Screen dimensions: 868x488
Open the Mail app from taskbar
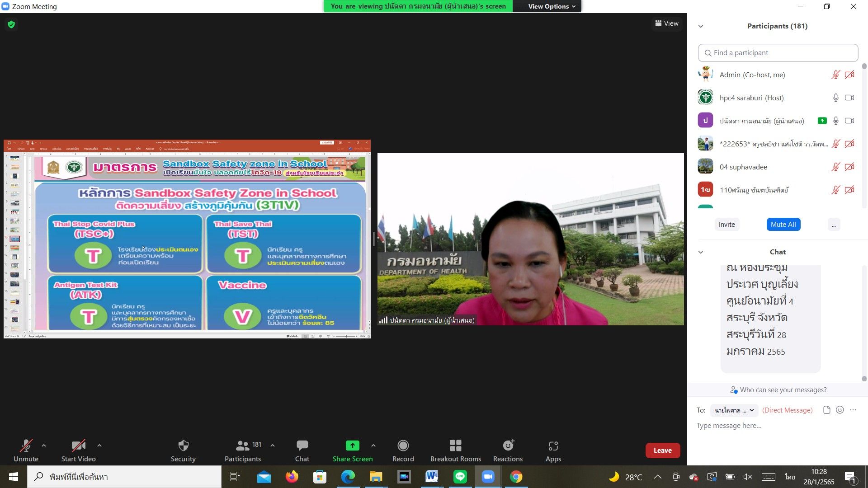pyautogui.click(x=264, y=477)
